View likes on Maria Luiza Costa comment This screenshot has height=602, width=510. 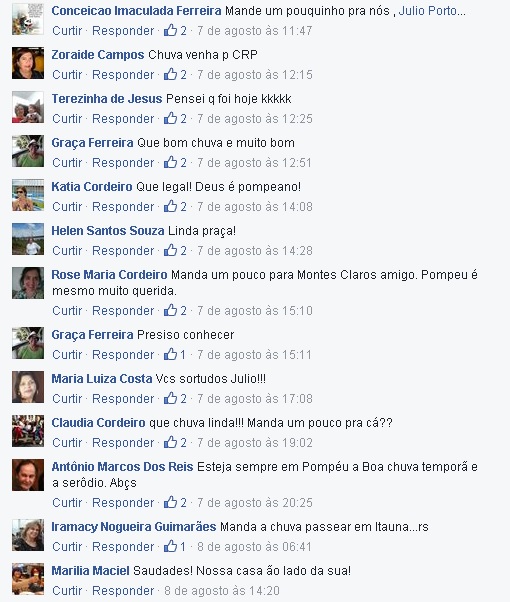(175, 398)
